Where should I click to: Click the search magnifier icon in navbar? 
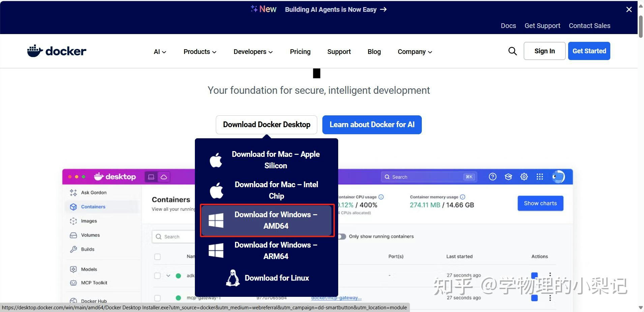pyautogui.click(x=512, y=51)
